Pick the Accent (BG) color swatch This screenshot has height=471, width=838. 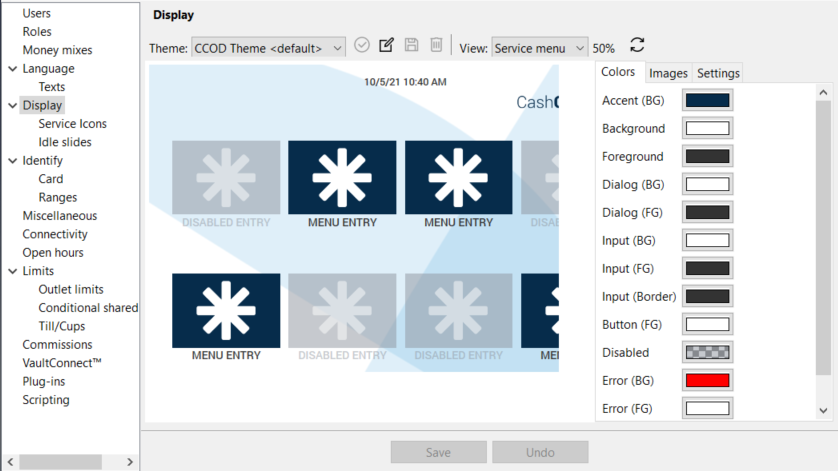(708, 101)
